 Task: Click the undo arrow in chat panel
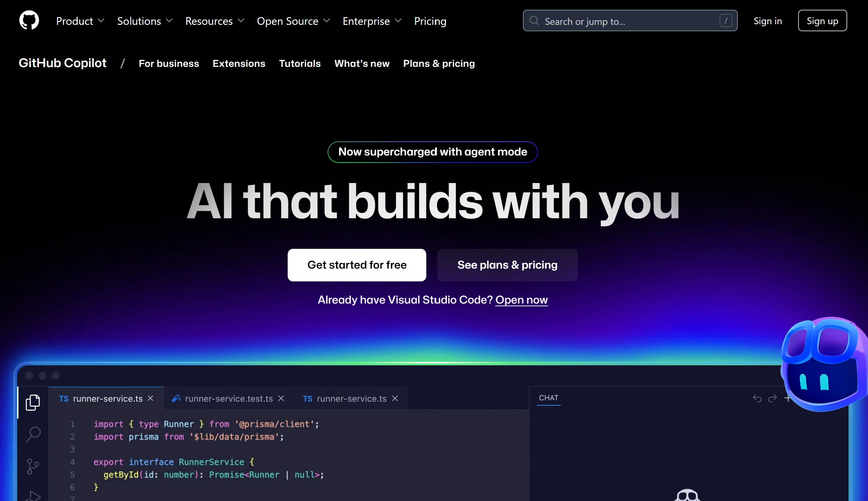pos(757,398)
